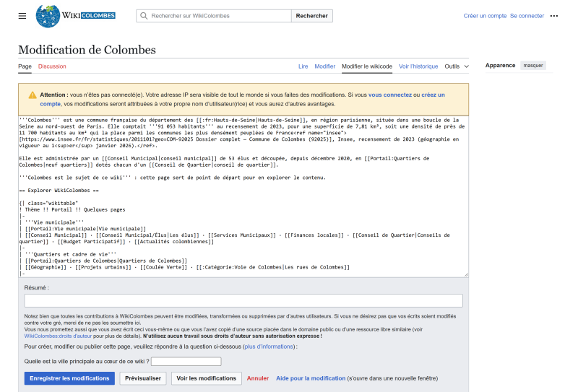
Task: Click the Rechercher button
Action: click(312, 16)
